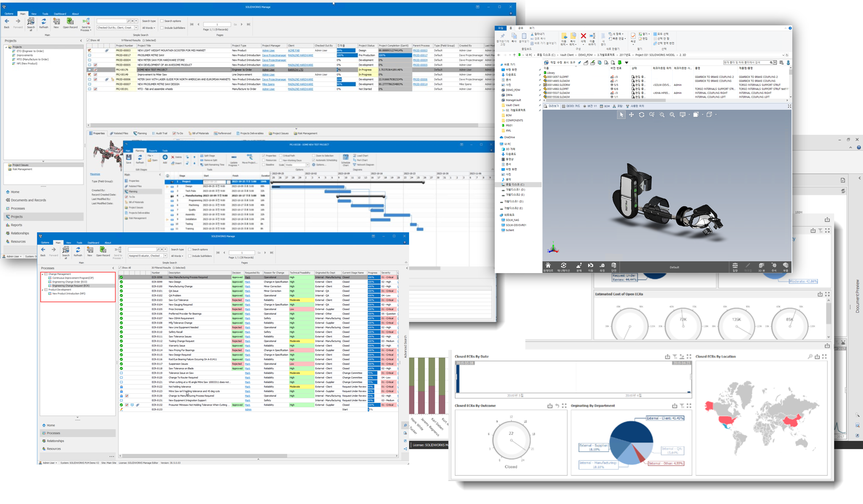Click the zoom-to-fit icon in preview toolbar
Screen dimensions: 863x504
[672, 115]
